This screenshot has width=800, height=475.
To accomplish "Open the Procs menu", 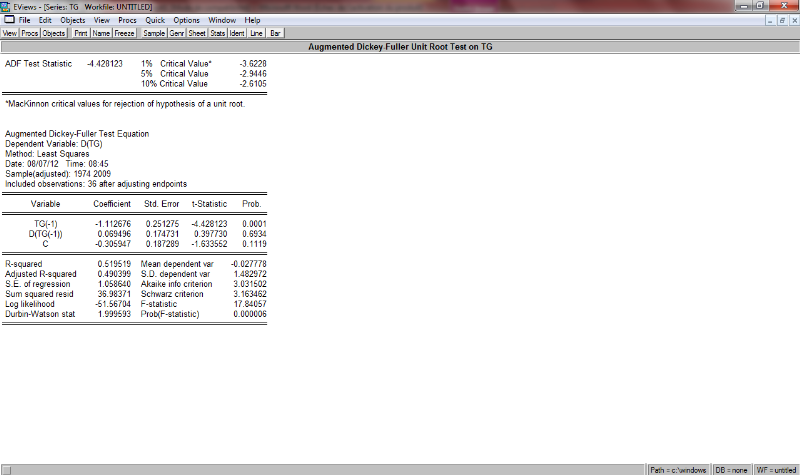I will pyautogui.click(x=127, y=20).
